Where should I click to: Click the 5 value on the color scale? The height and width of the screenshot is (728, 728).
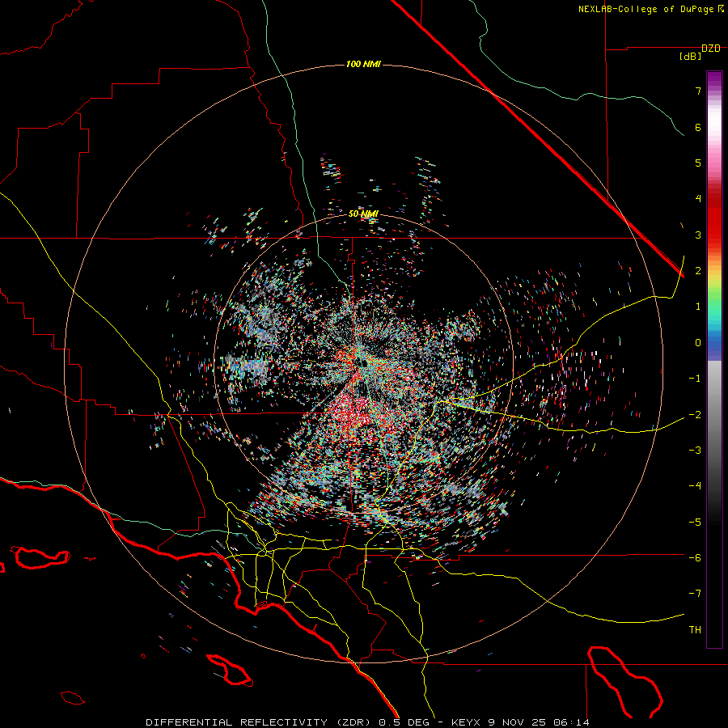698,163
